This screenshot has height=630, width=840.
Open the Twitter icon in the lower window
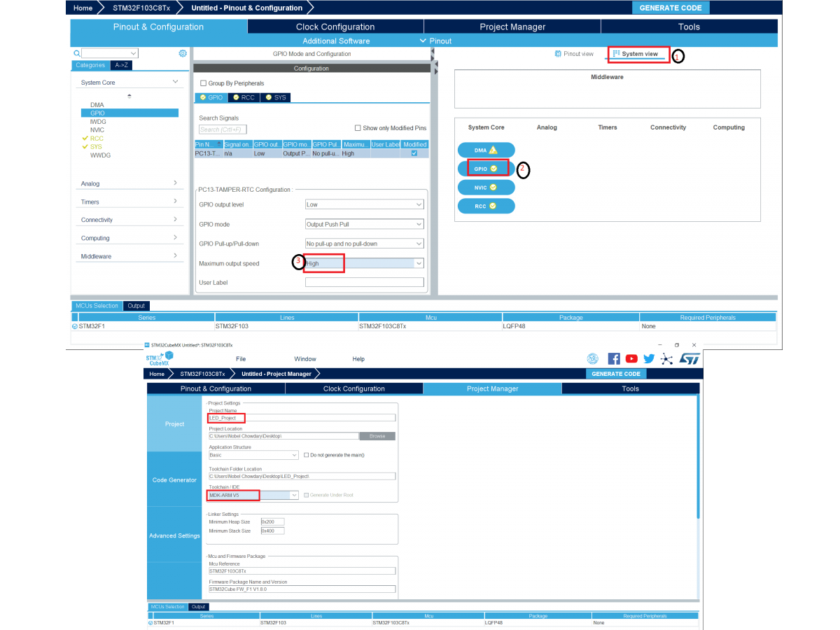pos(649,358)
